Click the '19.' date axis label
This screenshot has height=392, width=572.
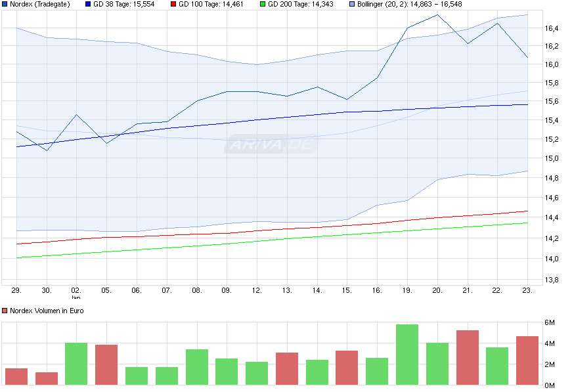tap(407, 290)
